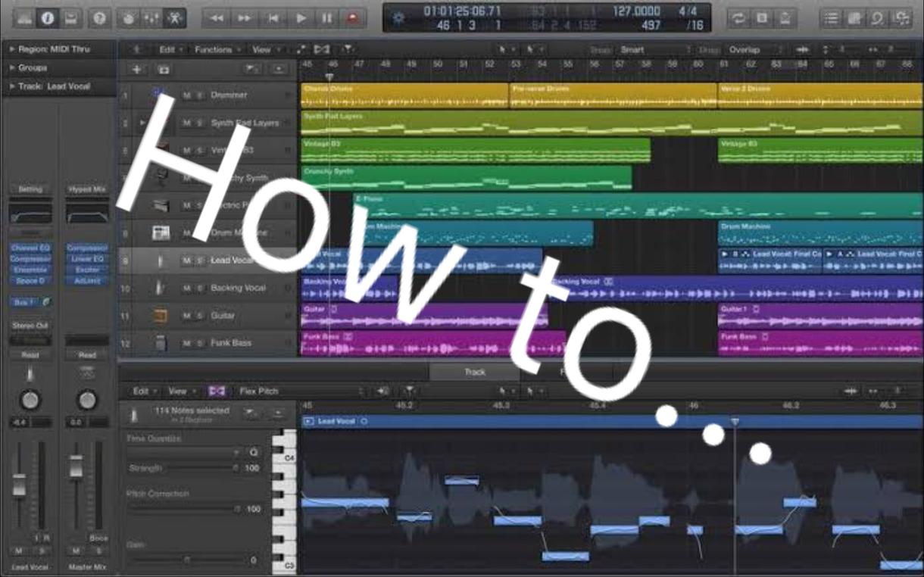924x577 pixels.
Task: Expand the Groups section in inspector
Action: click(12, 68)
